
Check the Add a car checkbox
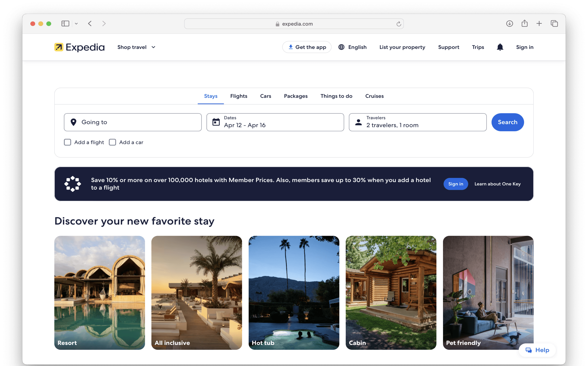pos(112,142)
